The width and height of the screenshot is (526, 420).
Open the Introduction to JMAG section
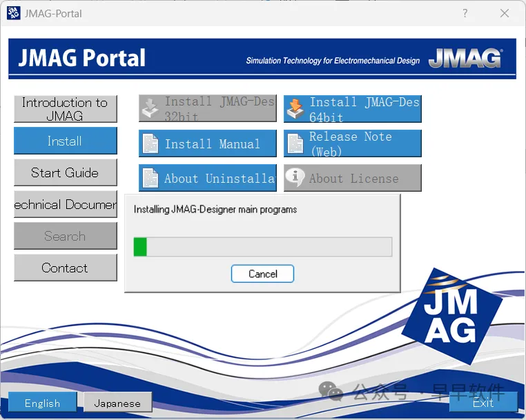[x=66, y=109]
